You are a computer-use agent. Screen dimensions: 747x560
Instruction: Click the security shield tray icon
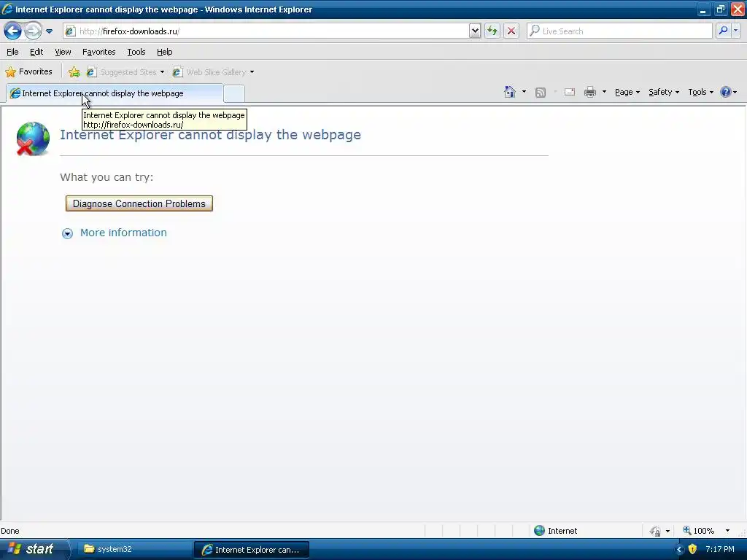pos(693,549)
